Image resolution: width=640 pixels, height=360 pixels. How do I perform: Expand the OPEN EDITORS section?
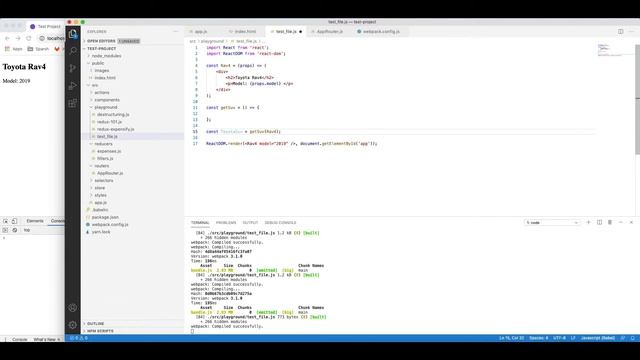click(x=101, y=41)
